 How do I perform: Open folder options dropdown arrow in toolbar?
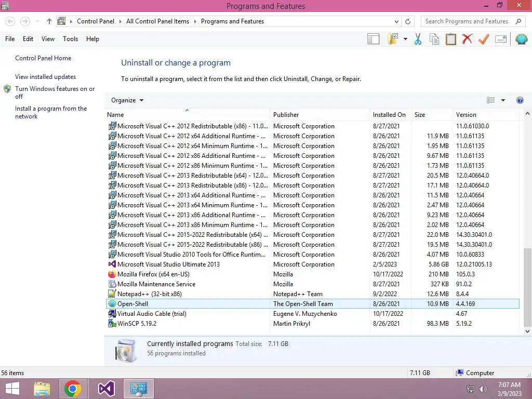click(405, 39)
